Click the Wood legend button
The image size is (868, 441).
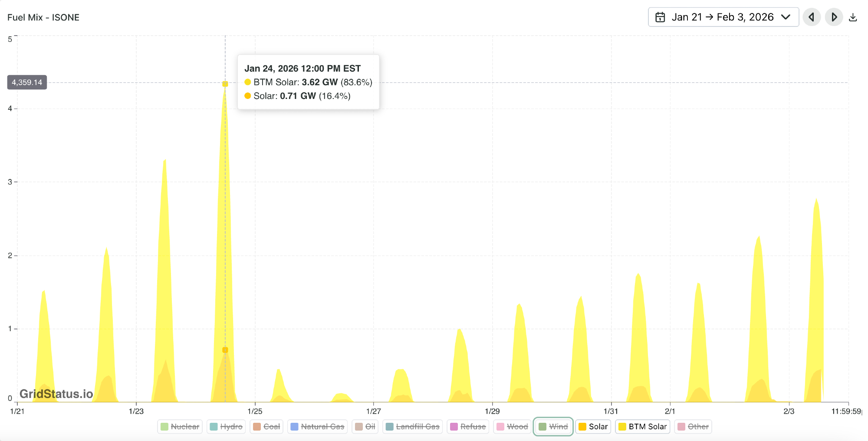click(x=512, y=427)
